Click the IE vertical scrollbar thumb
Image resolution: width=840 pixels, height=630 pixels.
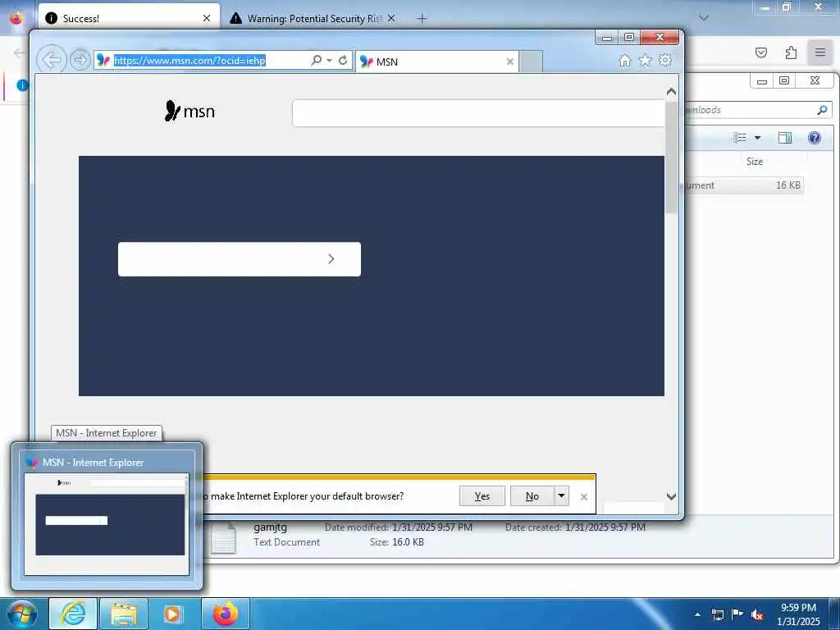pos(671,157)
